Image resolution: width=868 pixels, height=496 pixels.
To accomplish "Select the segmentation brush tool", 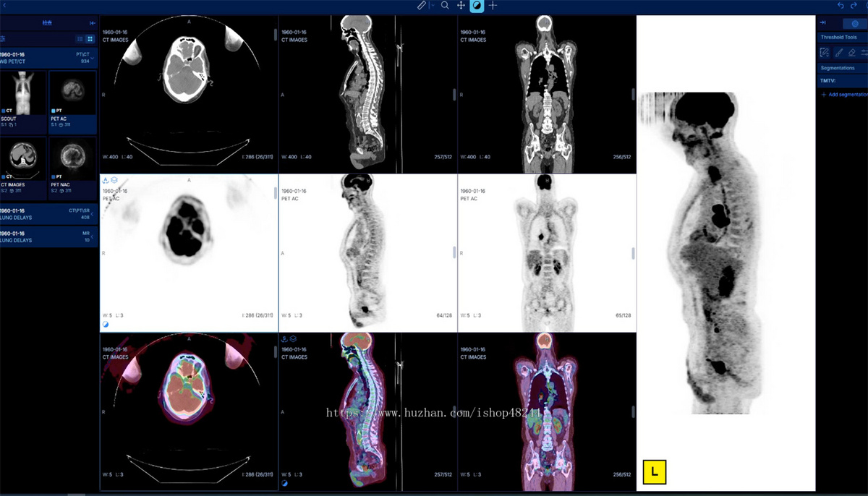I will (x=838, y=52).
